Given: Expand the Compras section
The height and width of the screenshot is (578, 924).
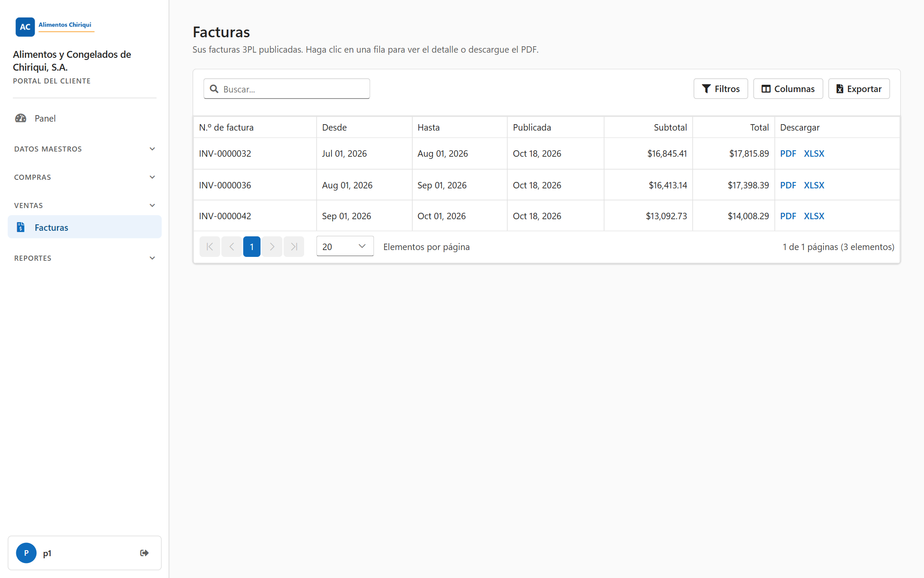Looking at the screenshot, I should click(85, 177).
